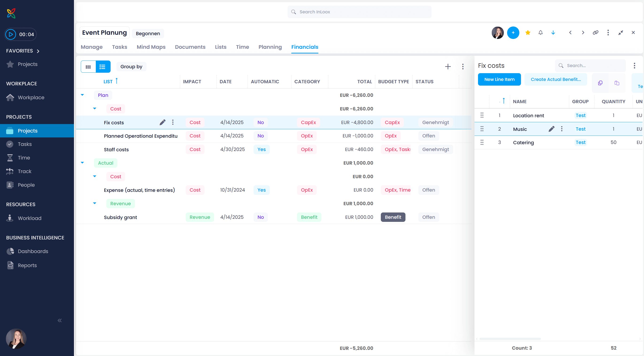
Task: Open financials list more options menu
Action: pyautogui.click(x=463, y=67)
